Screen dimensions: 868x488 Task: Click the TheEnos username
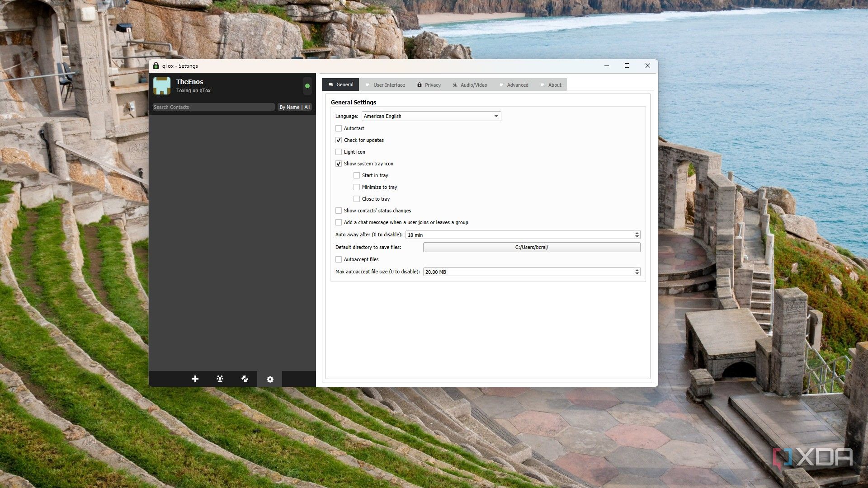(189, 82)
